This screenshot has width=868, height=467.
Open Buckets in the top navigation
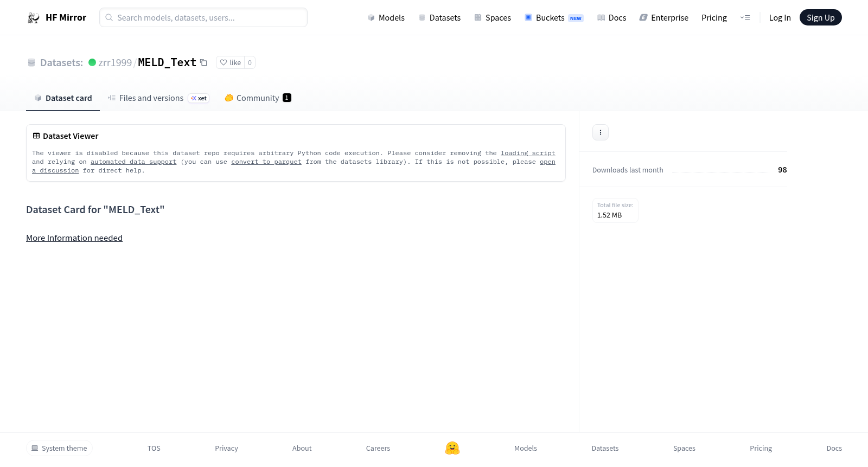pos(554,18)
